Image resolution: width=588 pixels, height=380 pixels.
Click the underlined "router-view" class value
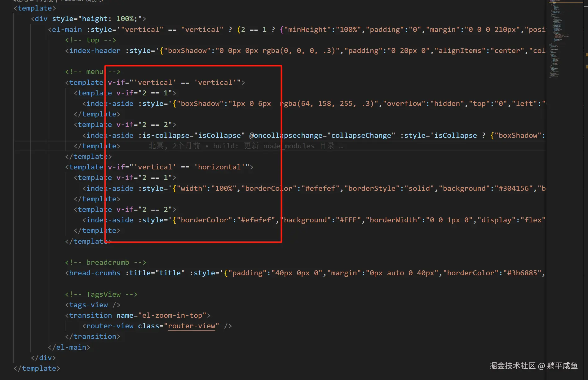(x=191, y=326)
